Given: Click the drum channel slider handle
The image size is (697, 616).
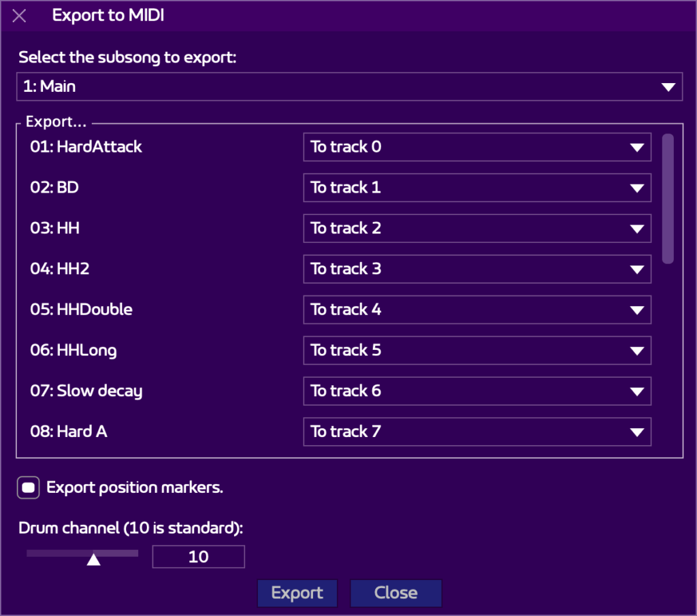Looking at the screenshot, I should click(94, 559).
